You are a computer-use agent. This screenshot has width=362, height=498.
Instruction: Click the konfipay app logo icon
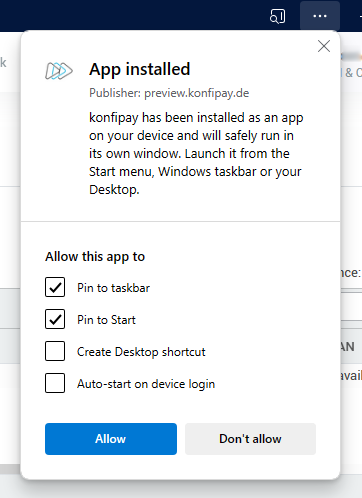coord(59,71)
